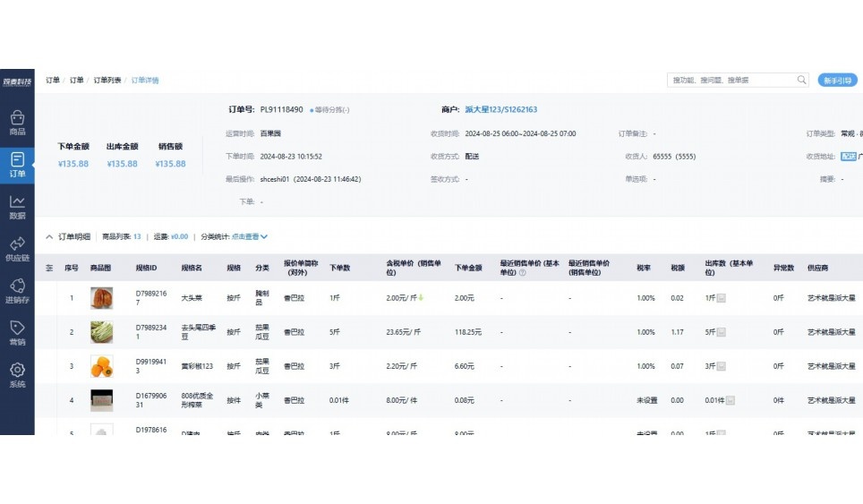Viewport: 863px width, 504px height.
Task: Go to 供应链 in the sidebar
Action: click(x=17, y=249)
